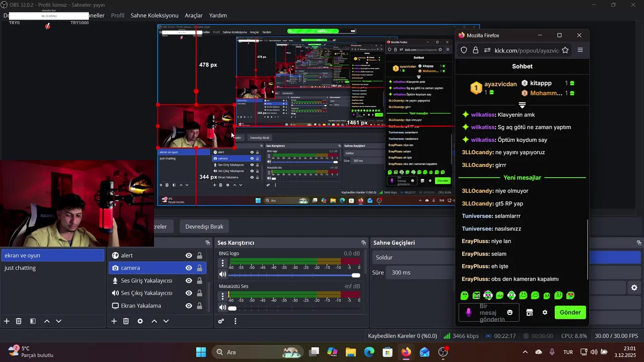Screen dimensions: 644x362
Task: Click the Windows Start button
Action: [201, 352]
